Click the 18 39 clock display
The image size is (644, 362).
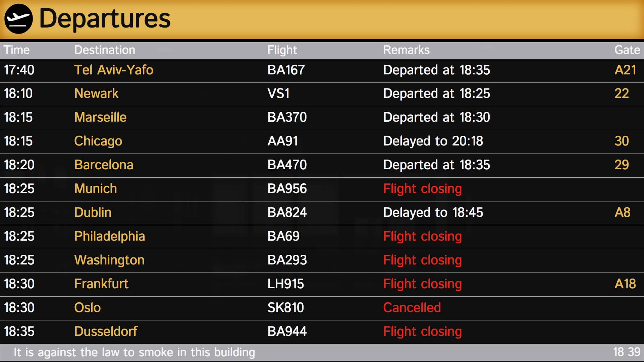coord(627,352)
